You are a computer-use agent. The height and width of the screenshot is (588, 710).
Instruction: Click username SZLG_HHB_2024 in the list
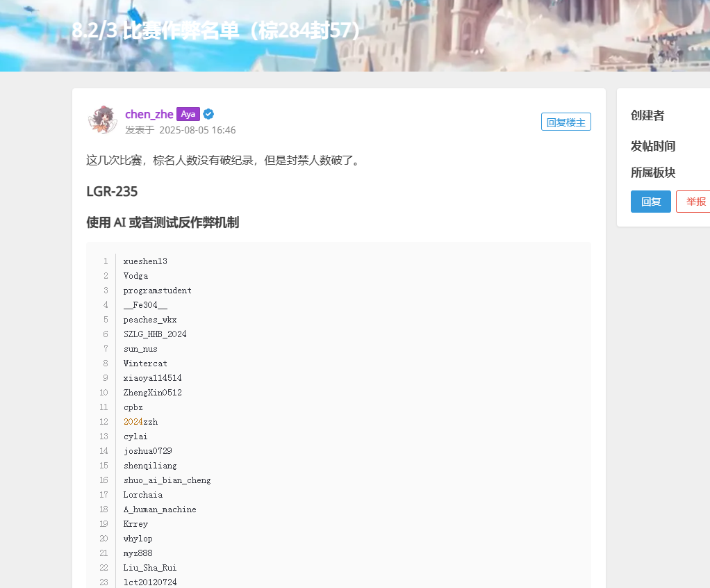point(155,334)
